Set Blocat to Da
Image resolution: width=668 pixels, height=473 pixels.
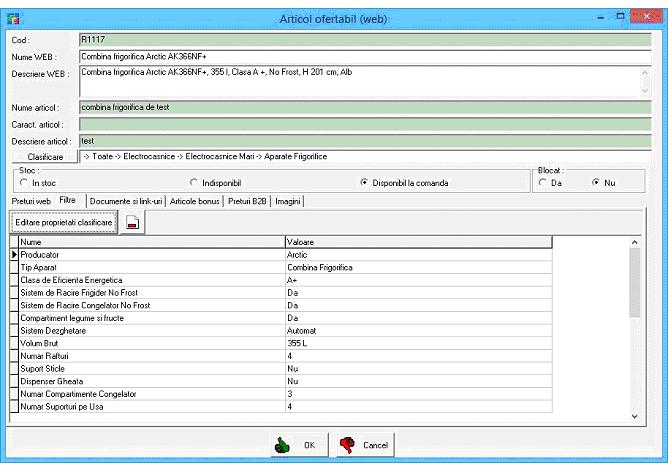tap(544, 183)
